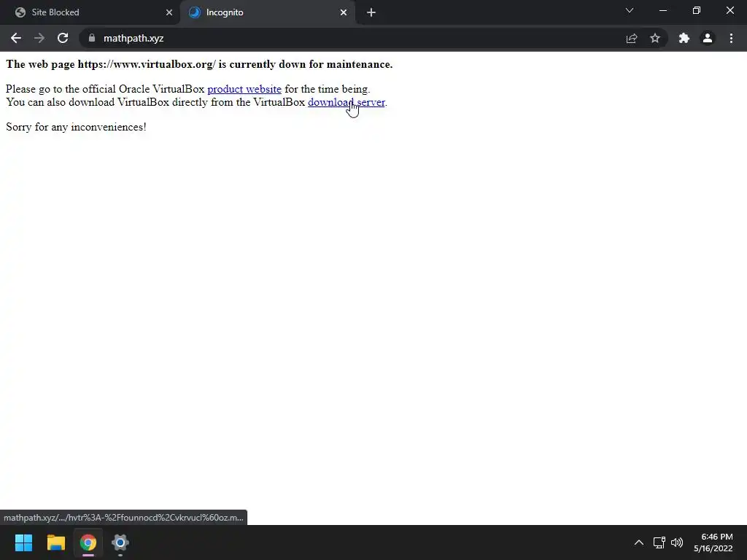Open the Extensions puzzle icon
This screenshot has width=747, height=560.
684,38
